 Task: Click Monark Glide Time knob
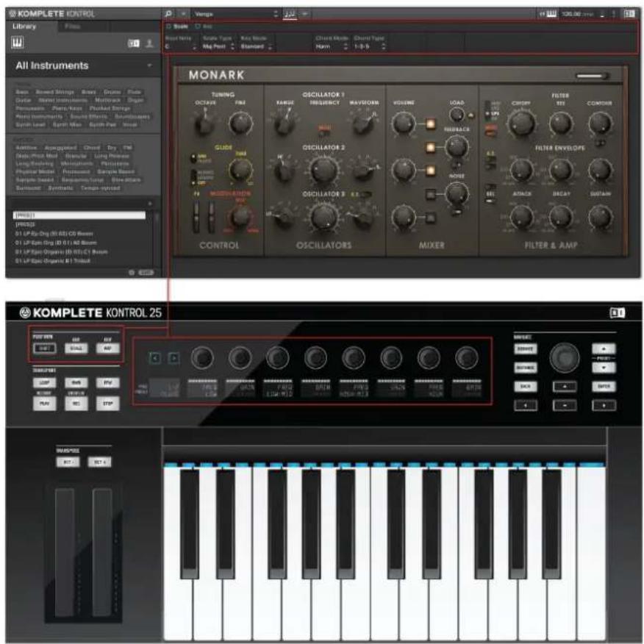point(240,170)
